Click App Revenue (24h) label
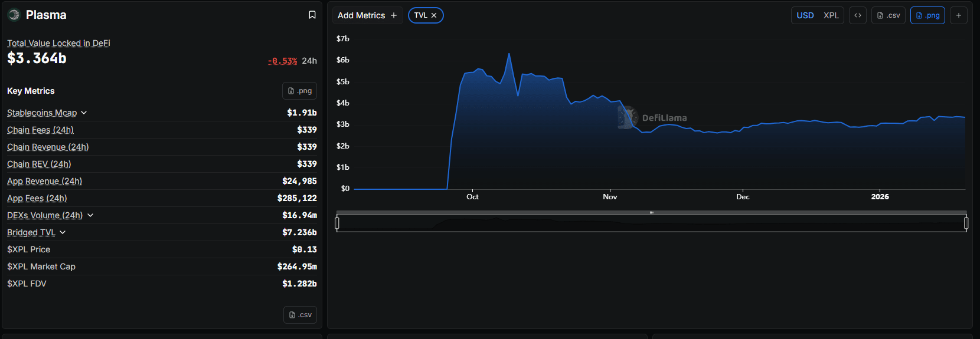 (x=45, y=181)
